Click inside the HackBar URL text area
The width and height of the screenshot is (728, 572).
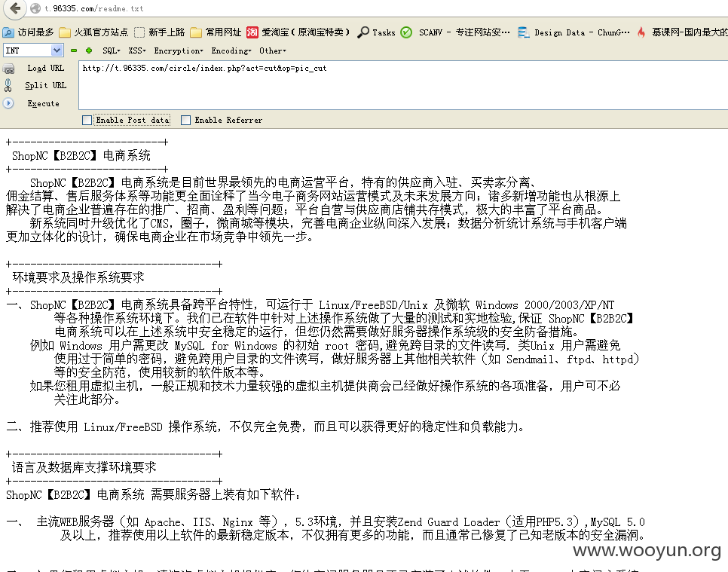coord(403,85)
